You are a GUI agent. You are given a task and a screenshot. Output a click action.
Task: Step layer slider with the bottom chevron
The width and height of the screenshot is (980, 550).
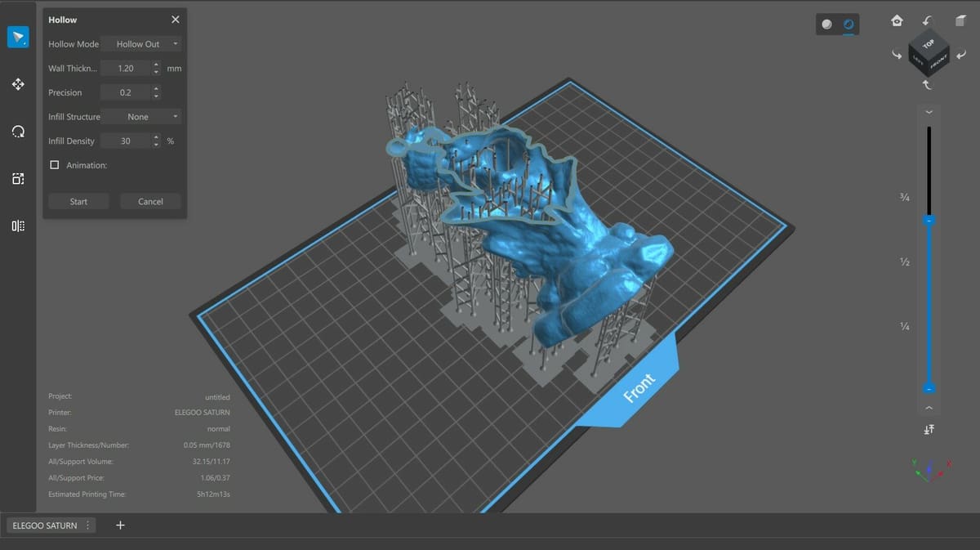coord(929,407)
